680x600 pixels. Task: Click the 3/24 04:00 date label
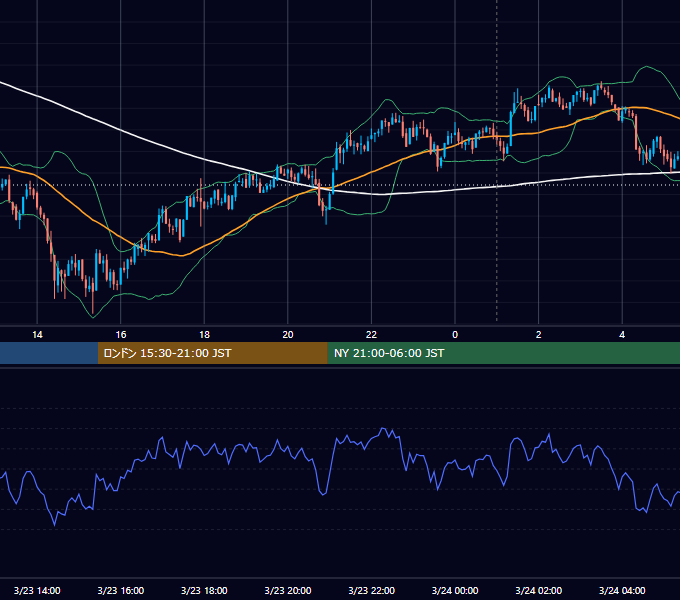tap(622, 590)
